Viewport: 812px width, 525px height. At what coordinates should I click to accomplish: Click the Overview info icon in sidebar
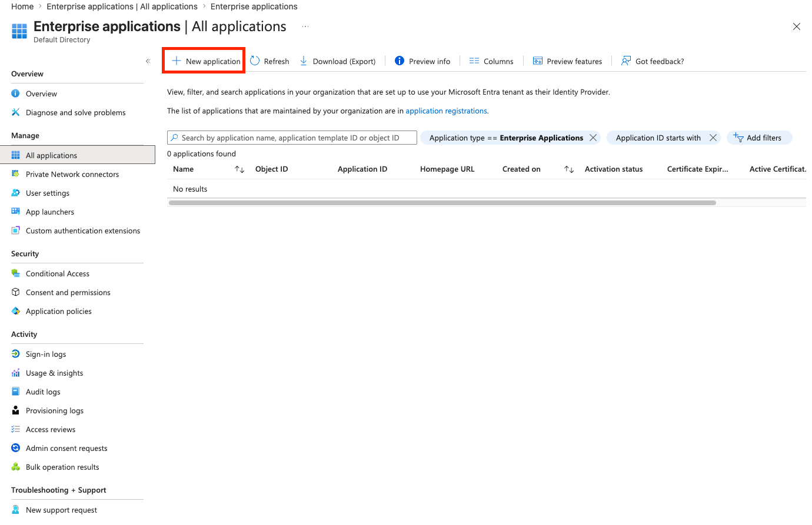[x=16, y=93]
